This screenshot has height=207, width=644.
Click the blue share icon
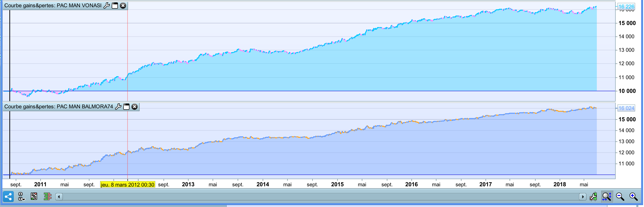click(8, 196)
